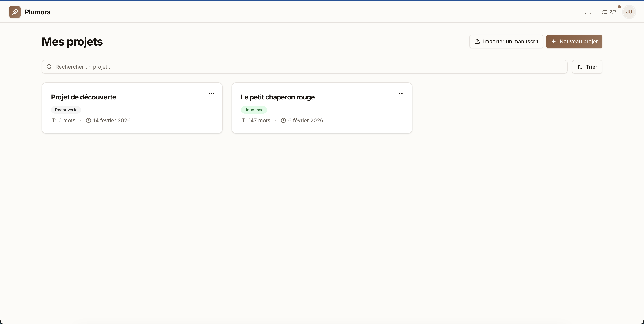
Task: Open options menu for Projet de découverte
Action: [x=211, y=94]
